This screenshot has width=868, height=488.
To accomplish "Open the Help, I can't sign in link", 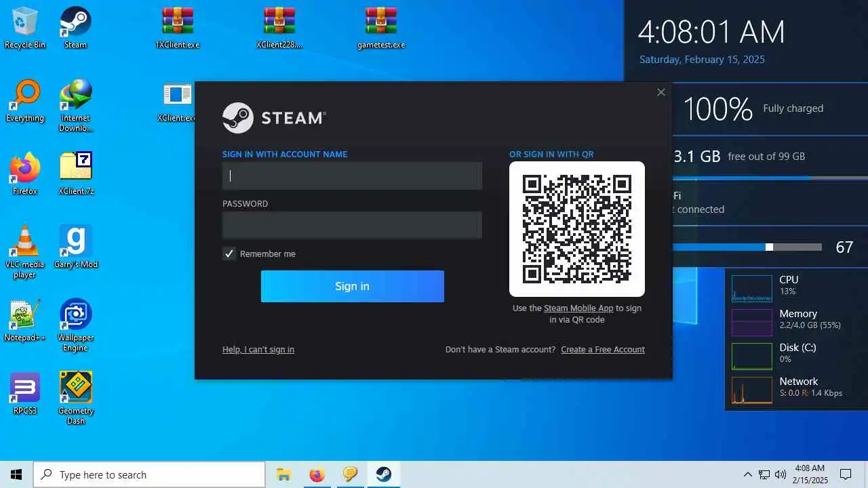I will tap(258, 350).
